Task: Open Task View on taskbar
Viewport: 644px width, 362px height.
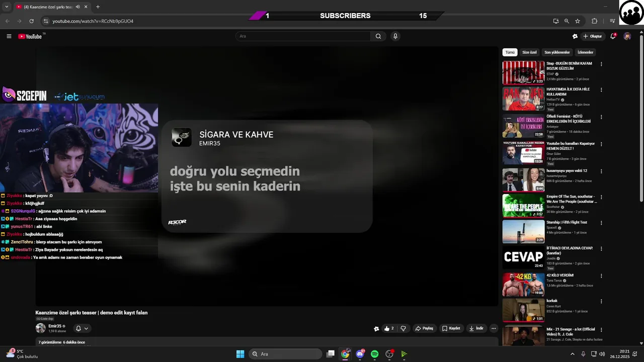Action: click(x=331, y=354)
